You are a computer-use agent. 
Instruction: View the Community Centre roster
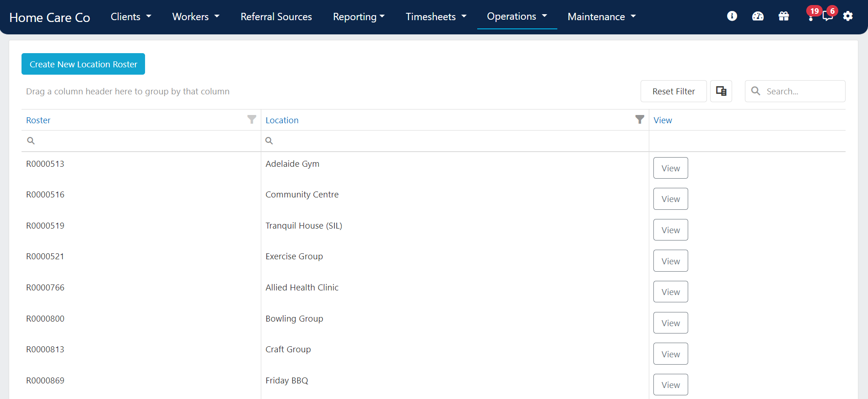point(671,199)
